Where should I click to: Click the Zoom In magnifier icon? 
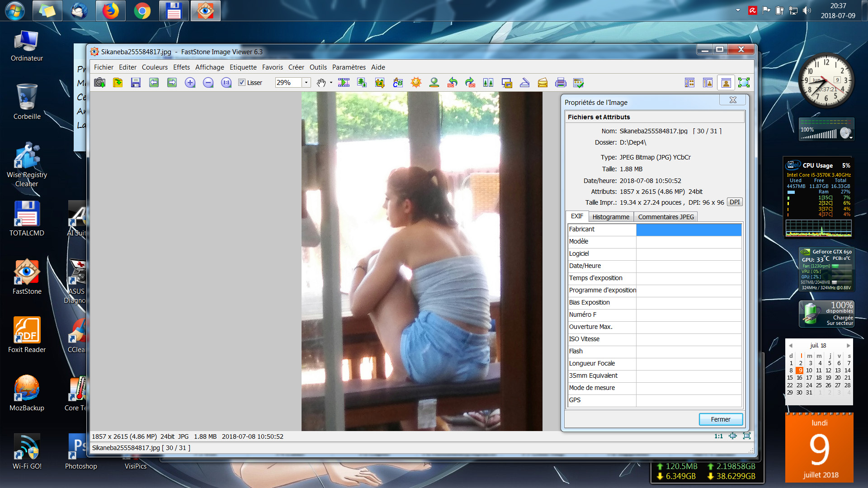[x=190, y=83]
